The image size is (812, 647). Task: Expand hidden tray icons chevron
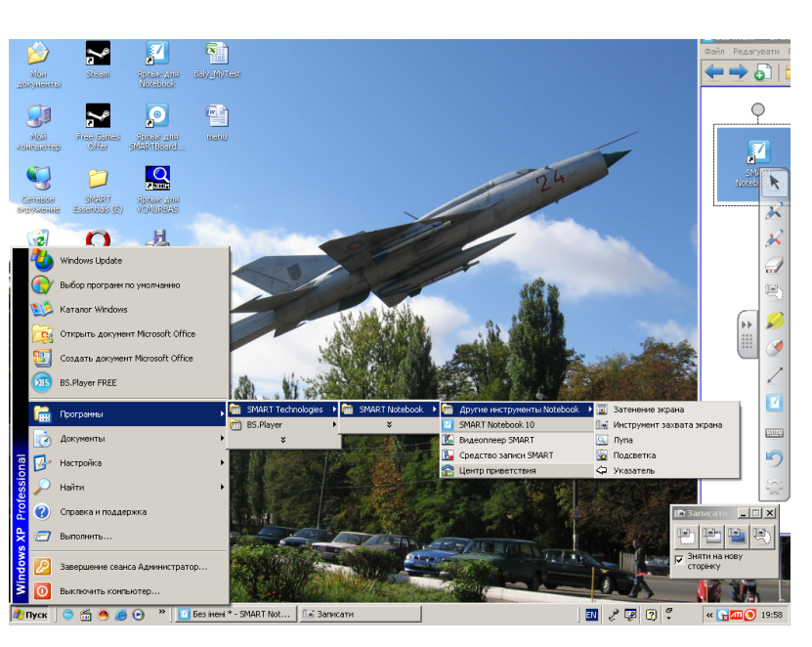tap(709, 615)
